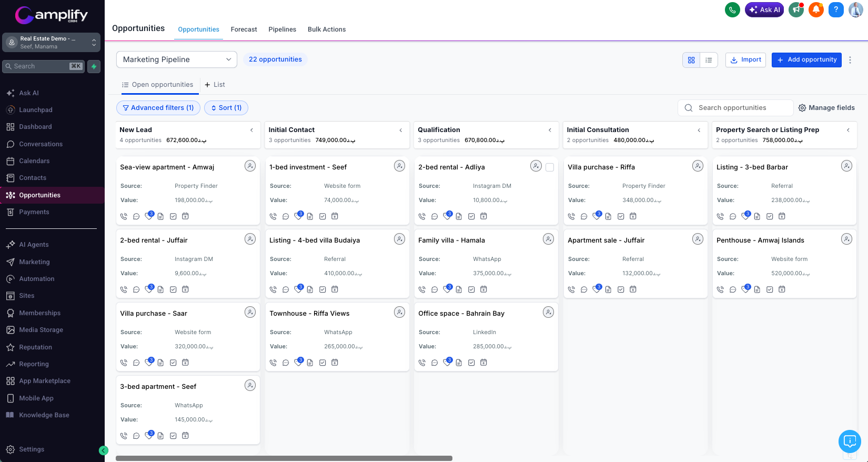The width and height of the screenshot is (868, 462).
Task: Open the chat support widget
Action: [x=850, y=441]
